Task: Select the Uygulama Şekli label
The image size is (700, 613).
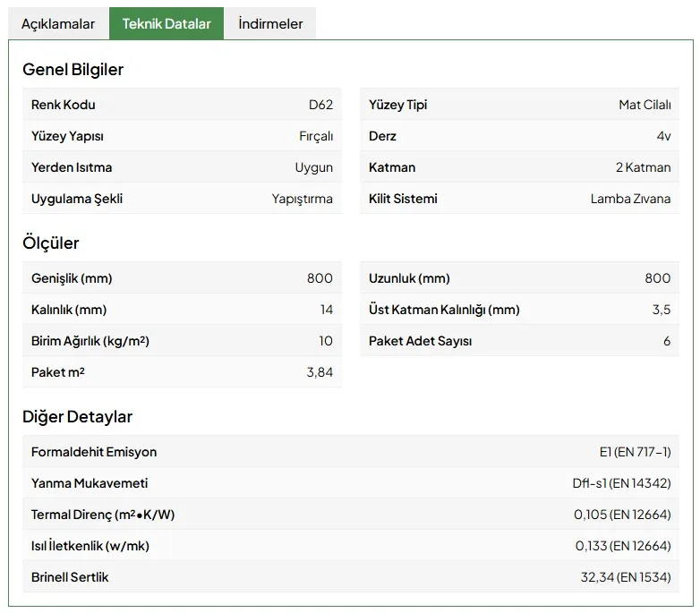Action: [77, 199]
